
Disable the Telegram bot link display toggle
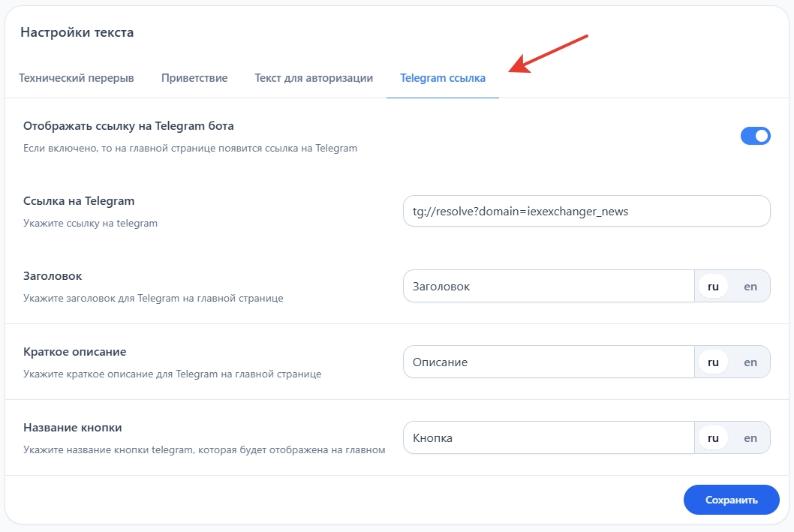click(x=755, y=136)
